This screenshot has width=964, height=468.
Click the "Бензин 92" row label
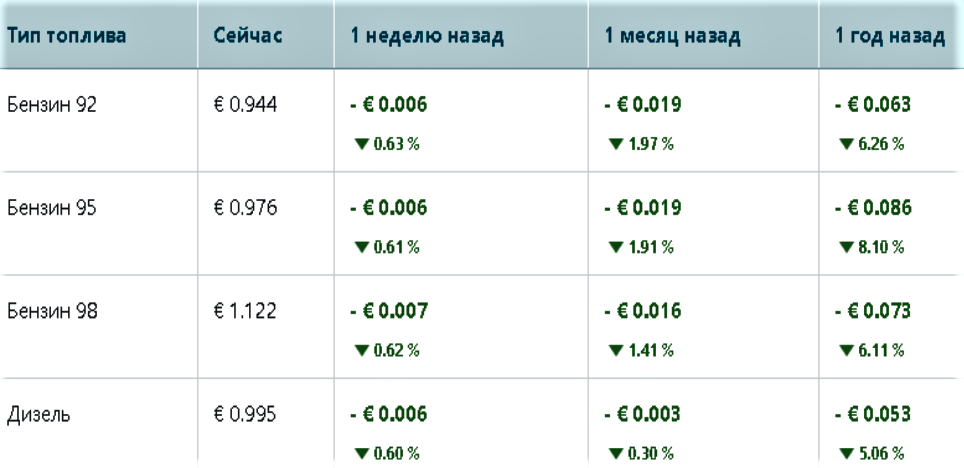point(52,104)
